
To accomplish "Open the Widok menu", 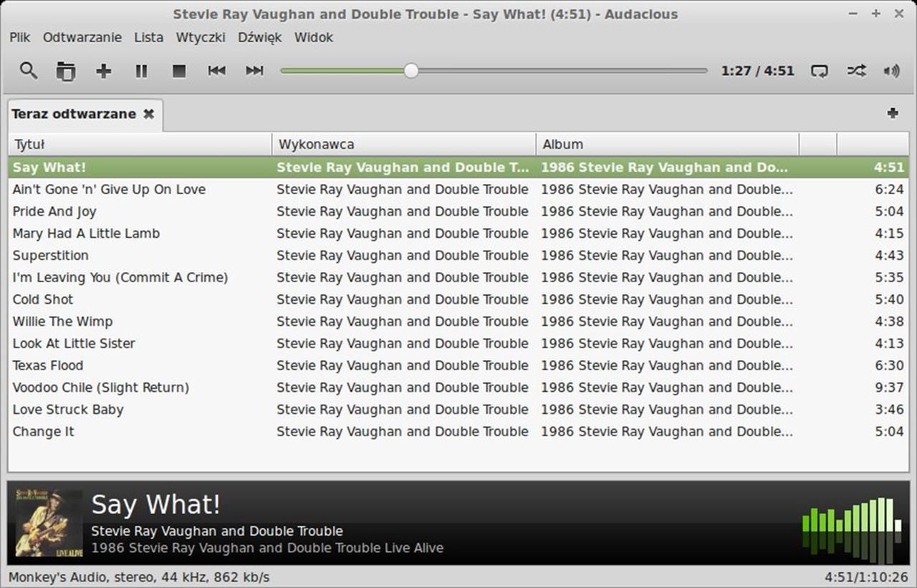I will click(x=314, y=37).
